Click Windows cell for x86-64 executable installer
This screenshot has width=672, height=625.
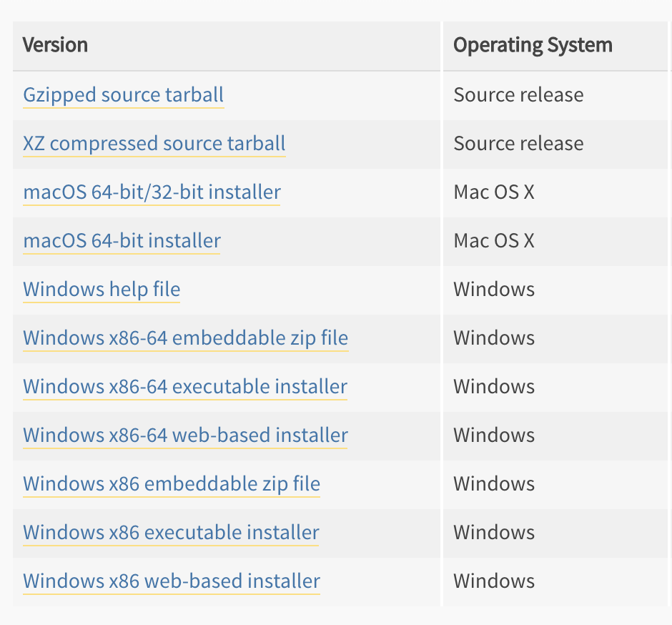click(494, 387)
